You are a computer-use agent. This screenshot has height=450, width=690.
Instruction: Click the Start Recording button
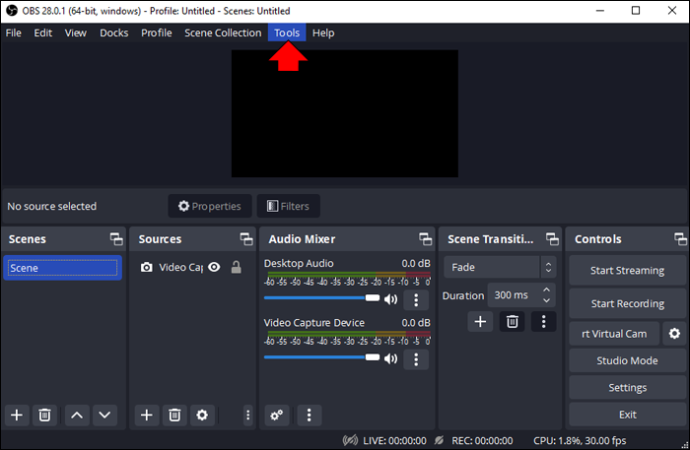(x=627, y=304)
